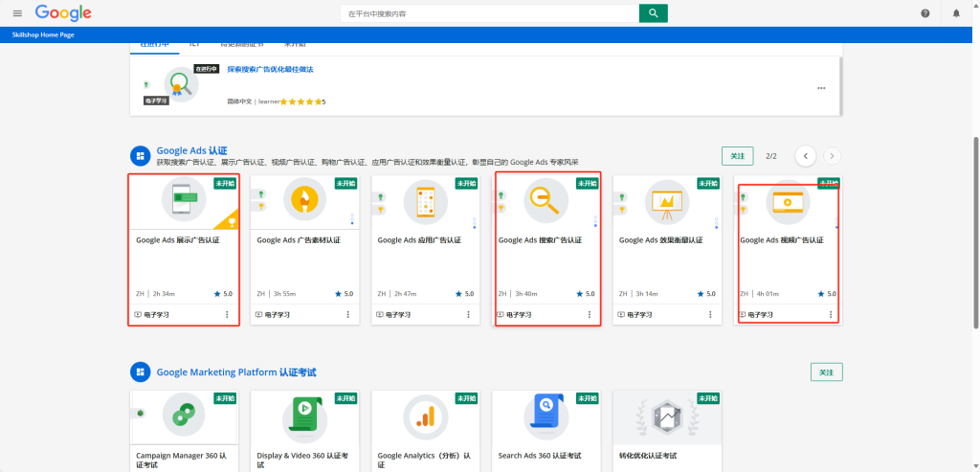
Task: Click the Campaign Manager 360 green icon
Action: (x=183, y=414)
